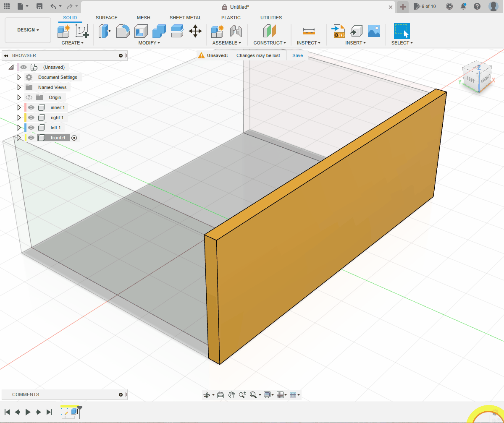Expand the right:1 component tree
The image size is (504, 423).
tap(18, 117)
